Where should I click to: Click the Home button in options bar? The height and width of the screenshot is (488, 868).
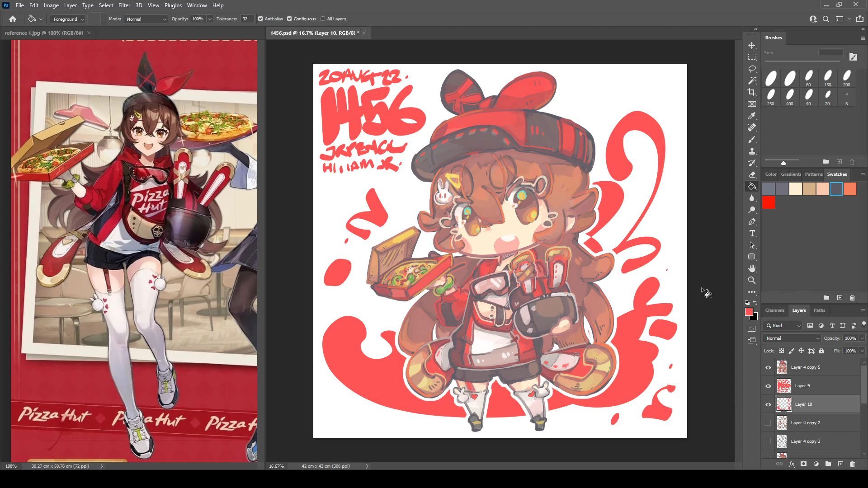point(13,19)
